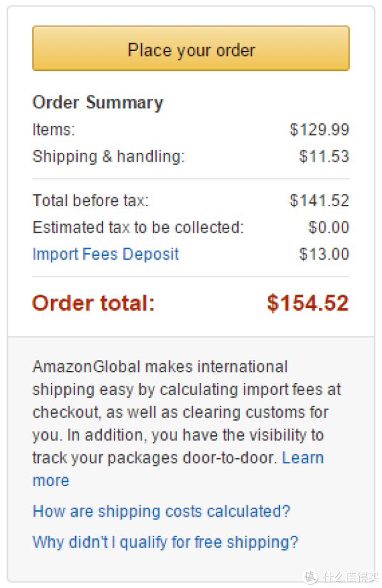Select the Estimated tax to be collected label
The image size is (382, 588).
point(138,227)
